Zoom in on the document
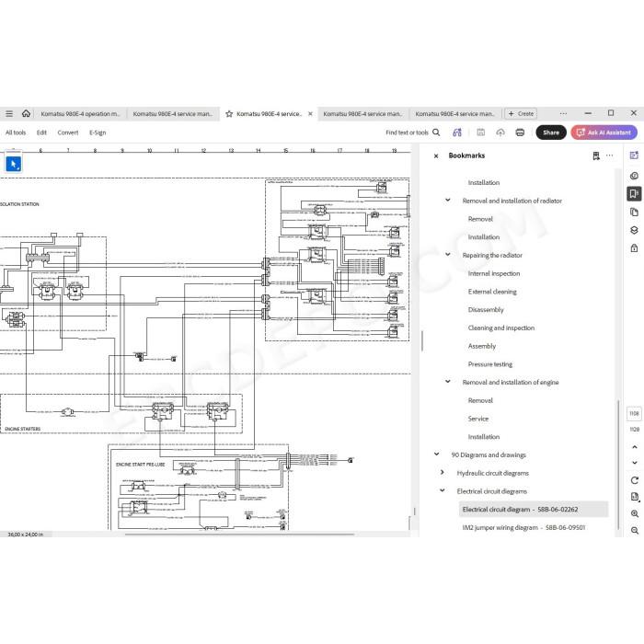The width and height of the screenshot is (644, 644). pos(635,513)
